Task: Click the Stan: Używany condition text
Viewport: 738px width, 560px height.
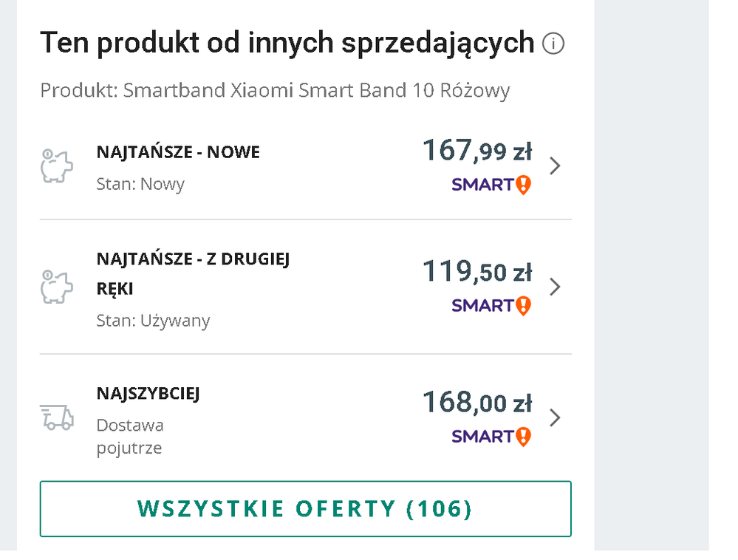Action: point(153,321)
